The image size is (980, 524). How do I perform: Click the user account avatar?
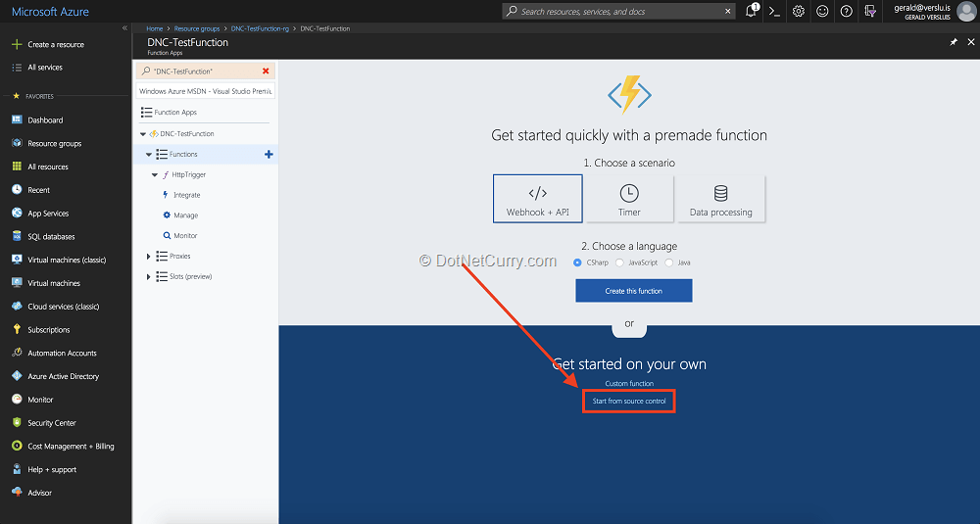pos(965,11)
